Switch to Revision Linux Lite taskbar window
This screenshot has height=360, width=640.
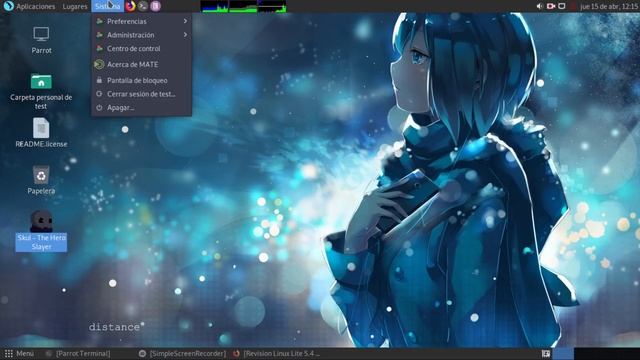tap(277, 353)
